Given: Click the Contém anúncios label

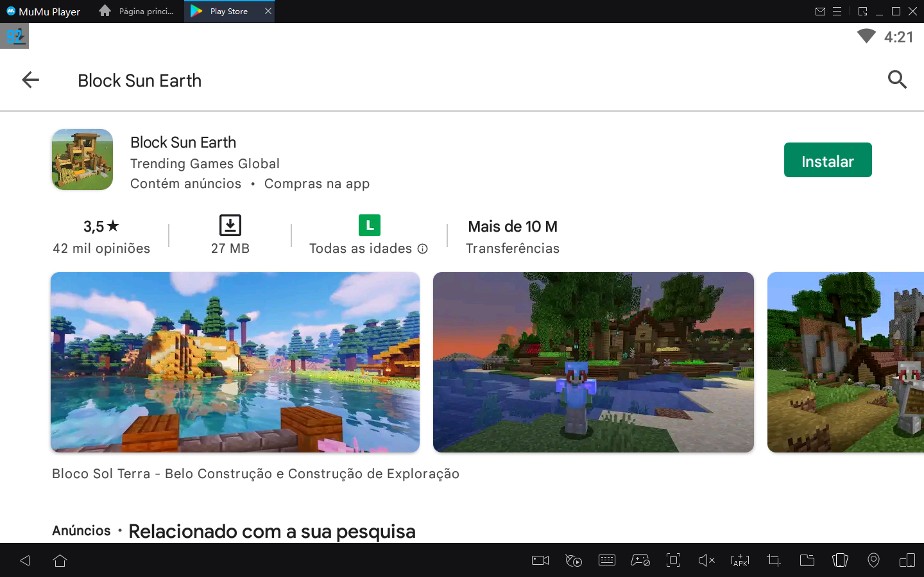Looking at the screenshot, I should [186, 184].
